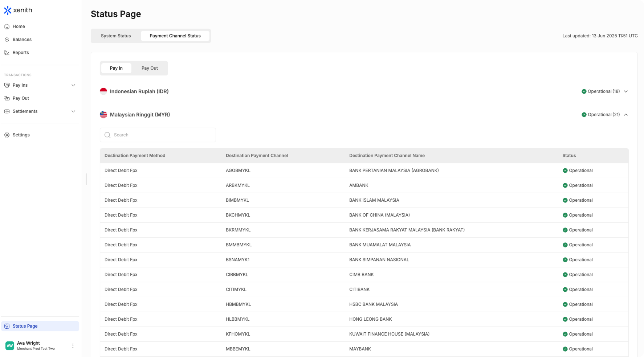Click the Destination Payment Channel column header

[257, 156]
